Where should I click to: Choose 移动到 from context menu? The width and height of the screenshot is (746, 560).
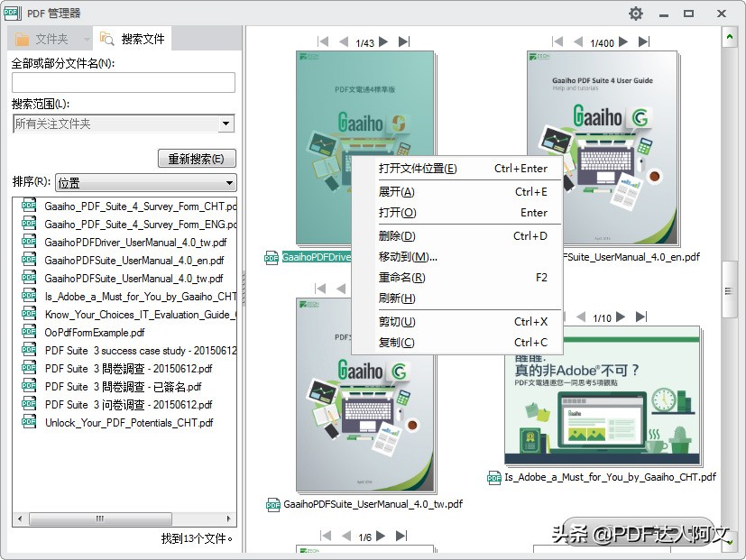(457, 257)
